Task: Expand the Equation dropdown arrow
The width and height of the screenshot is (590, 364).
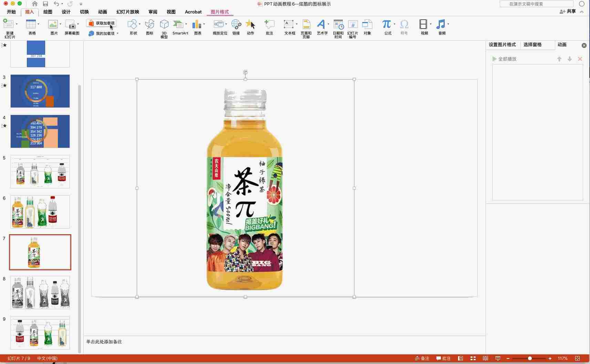Action: 394,24
